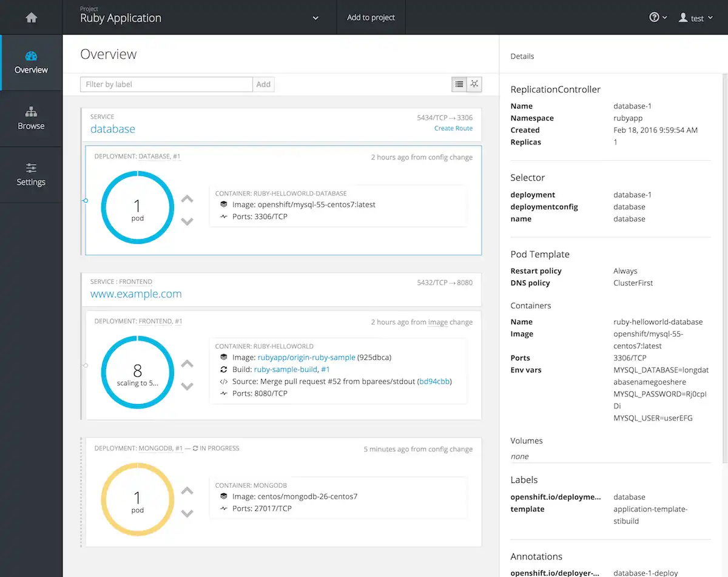
Task: Click the Add filter button
Action: tap(263, 84)
